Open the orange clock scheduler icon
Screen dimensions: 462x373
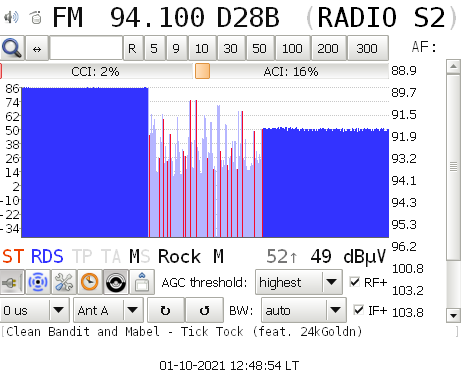(x=90, y=282)
